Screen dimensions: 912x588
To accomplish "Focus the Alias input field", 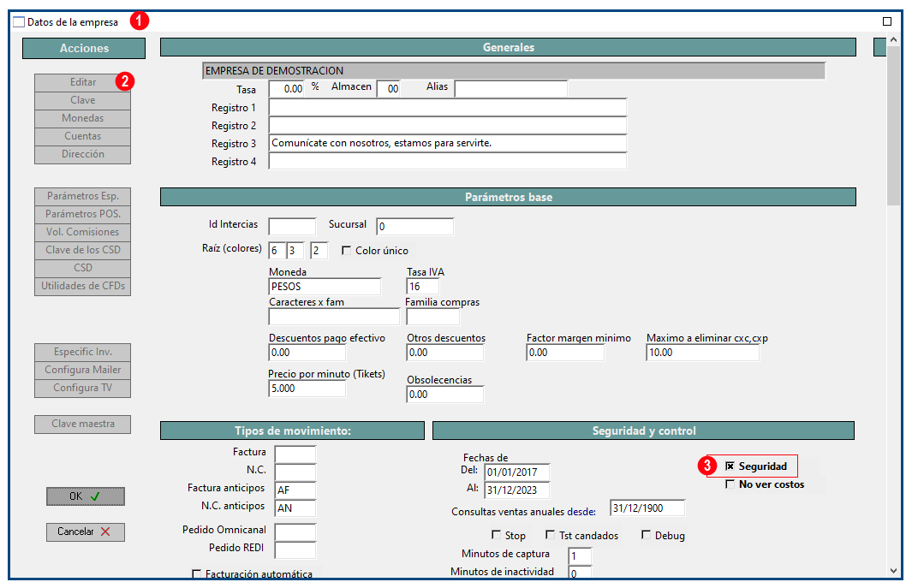I will 510,89.
